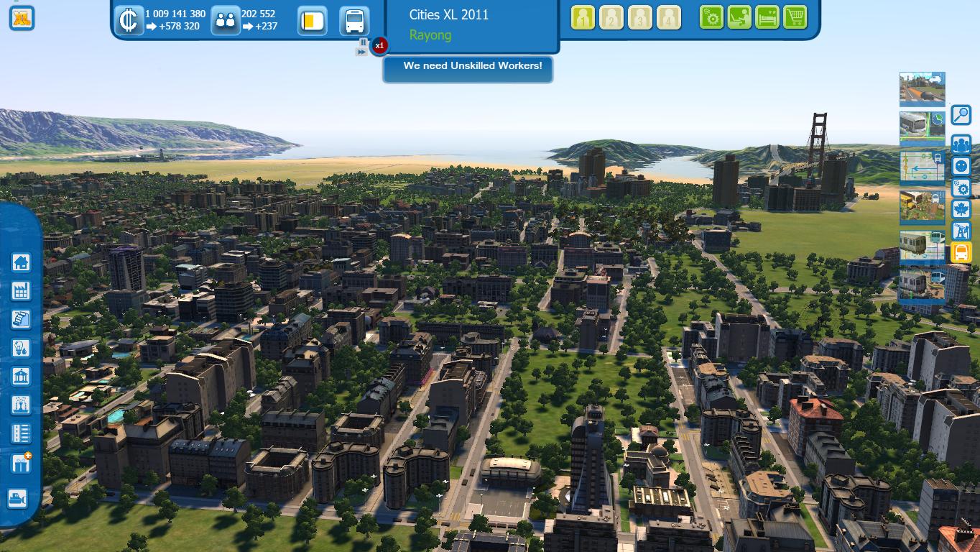980x552 pixels.
Task: Show the oil derrick resources overlay
Action: [961, 231]
